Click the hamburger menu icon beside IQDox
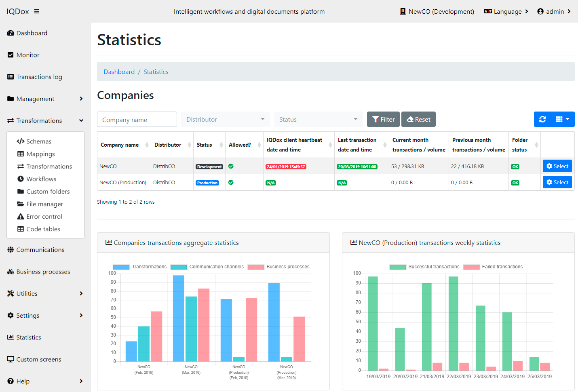578x392 pixels. point(36,11)
